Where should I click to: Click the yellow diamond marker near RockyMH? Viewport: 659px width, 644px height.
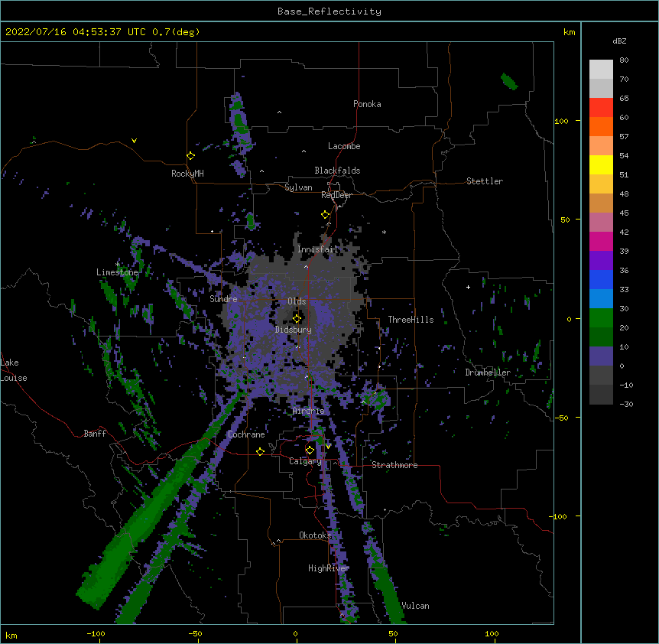(x=191, y=156)
